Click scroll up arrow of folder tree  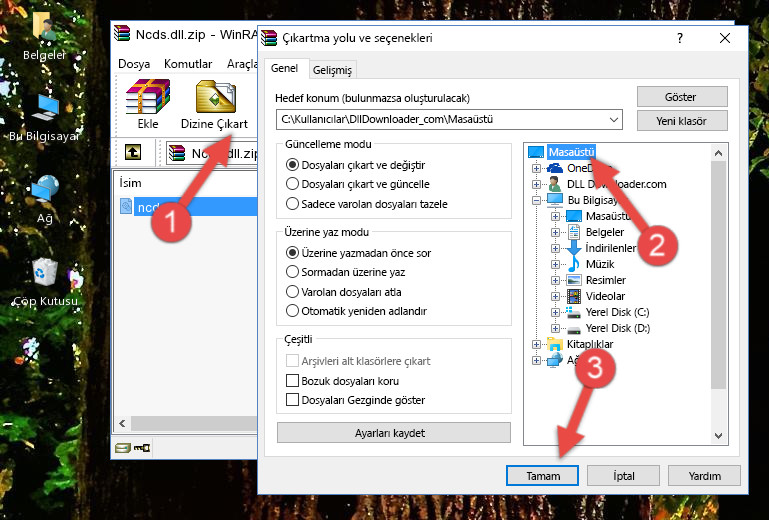(x=718, y=153)
